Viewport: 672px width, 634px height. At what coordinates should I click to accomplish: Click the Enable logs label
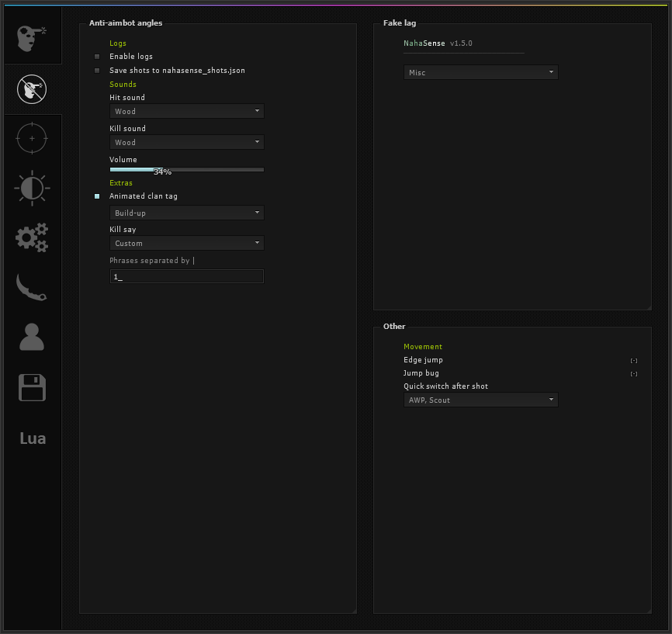(130, 57)
